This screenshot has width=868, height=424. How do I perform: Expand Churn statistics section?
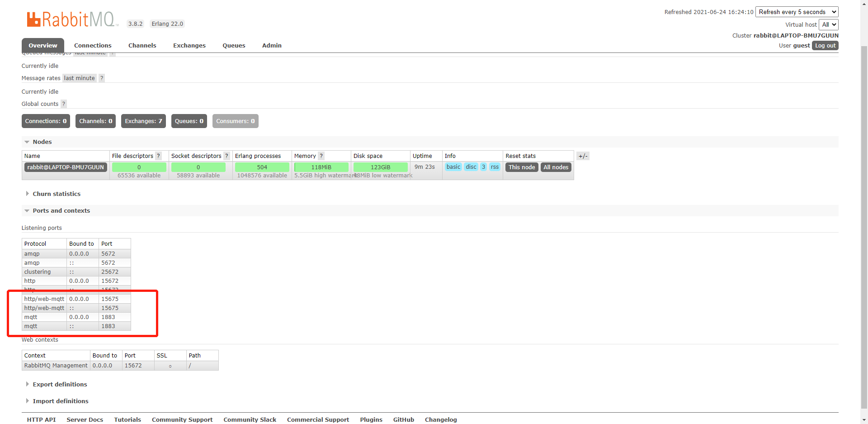coord(57,194)
